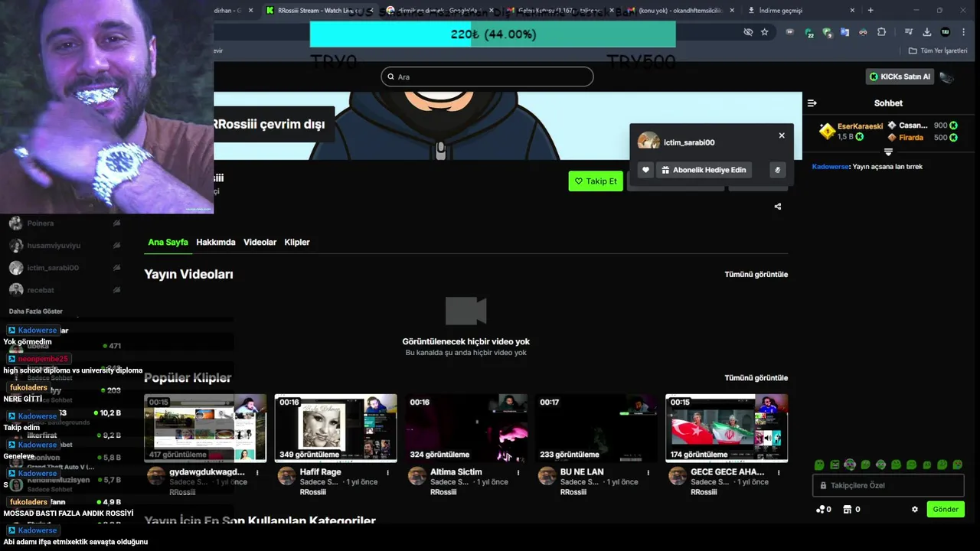Click Daha Fazla Göster in sidebar
This screenshot has width=980, height=551.
pos(36,311)
